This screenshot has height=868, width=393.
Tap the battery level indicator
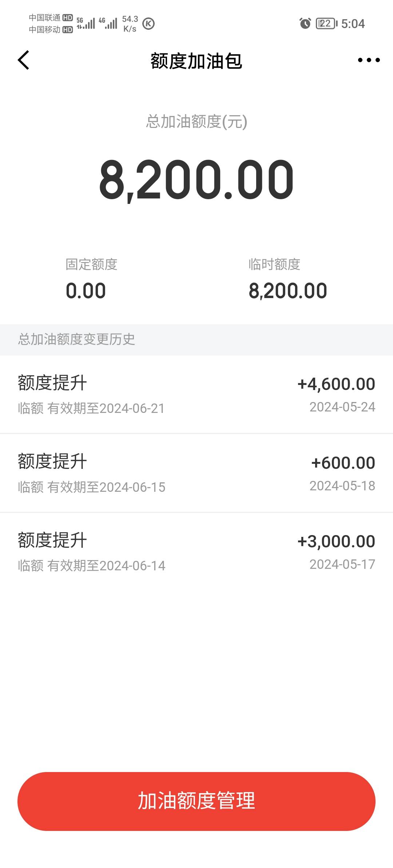click(326, 24)
